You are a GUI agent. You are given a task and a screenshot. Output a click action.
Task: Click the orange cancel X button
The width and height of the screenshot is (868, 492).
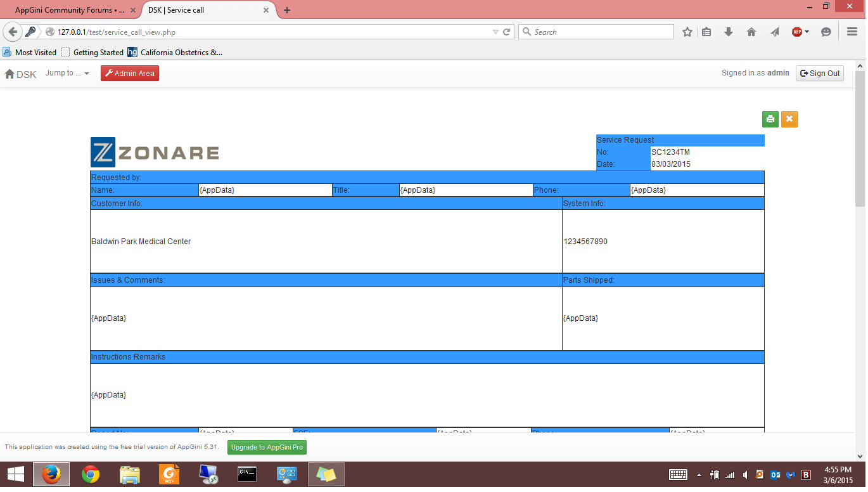pos(789,119)
